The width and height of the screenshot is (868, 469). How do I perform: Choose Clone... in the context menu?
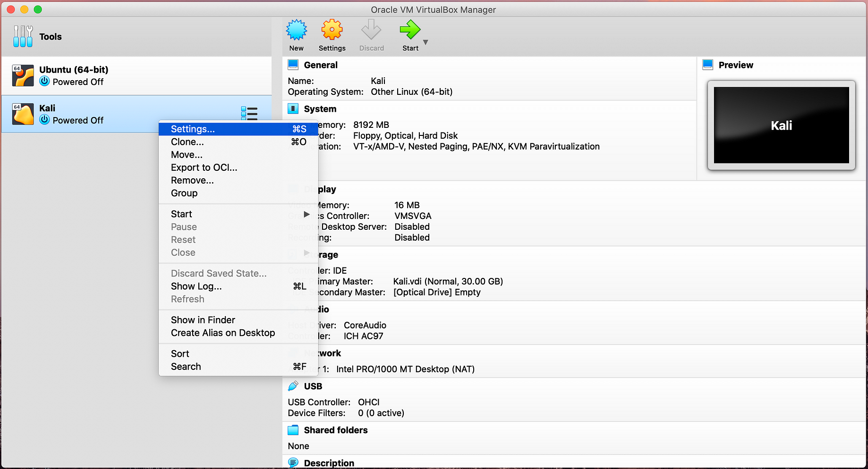(x=238, y=142)
